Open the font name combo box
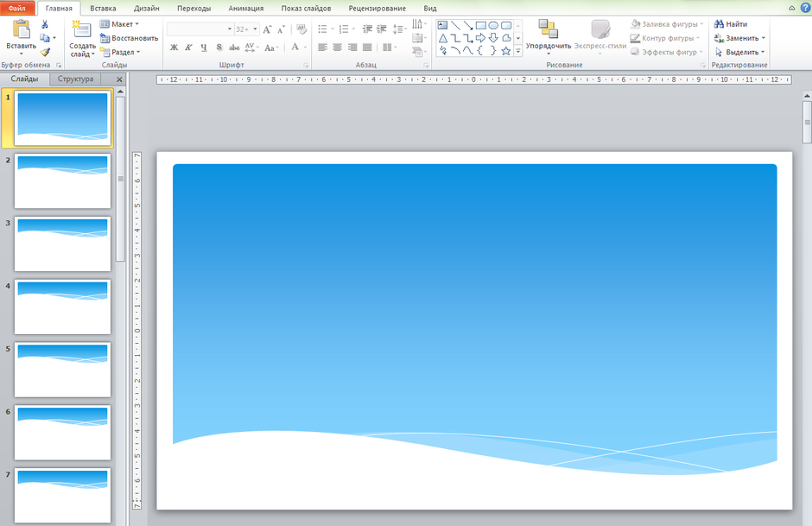The image size is (812, 526). pyautogui.click(x=200, y=29)
